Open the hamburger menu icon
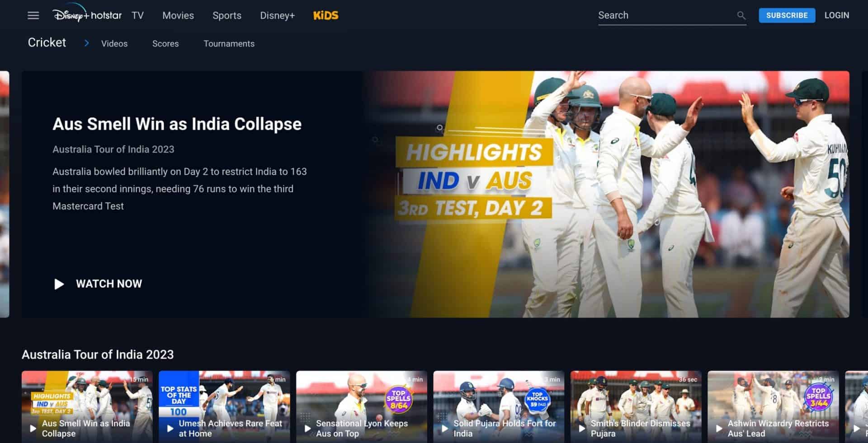This screenshot has height=443, width=868. 33,15
